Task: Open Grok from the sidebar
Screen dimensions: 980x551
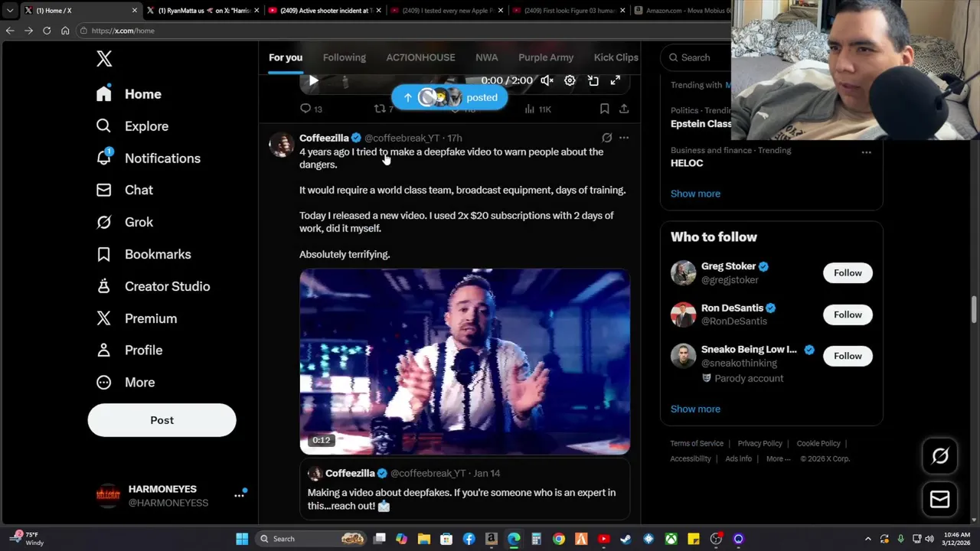Action: (124, 222)
